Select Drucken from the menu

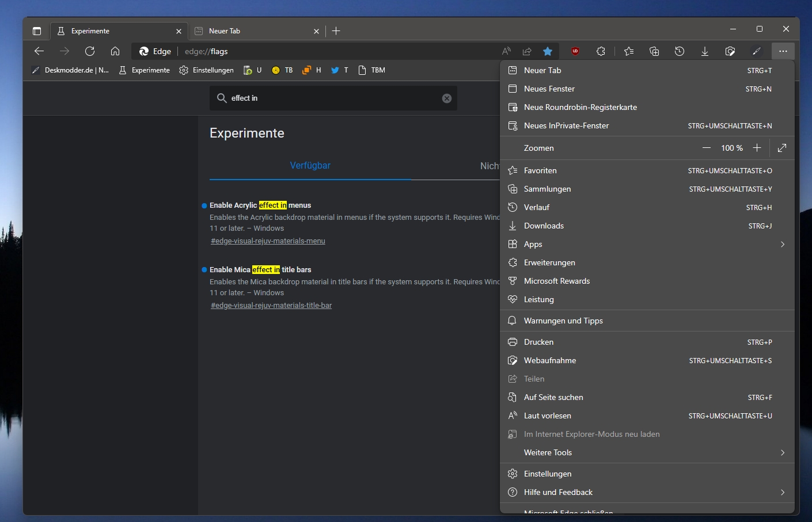point(647,342)
